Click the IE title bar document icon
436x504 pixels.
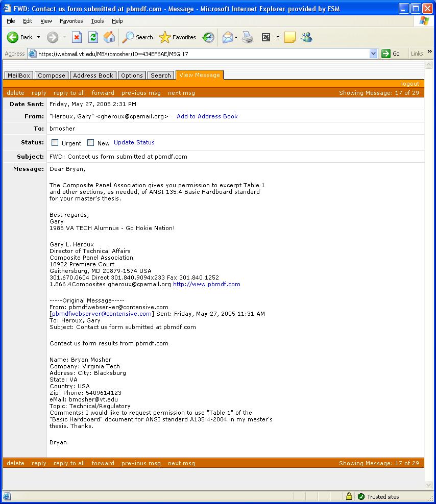(7, 8)
